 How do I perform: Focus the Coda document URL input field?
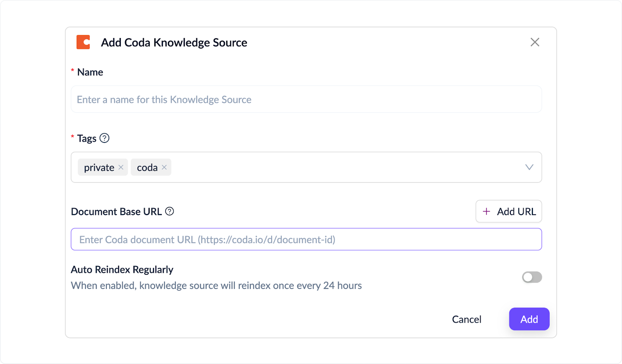point(306,239)
